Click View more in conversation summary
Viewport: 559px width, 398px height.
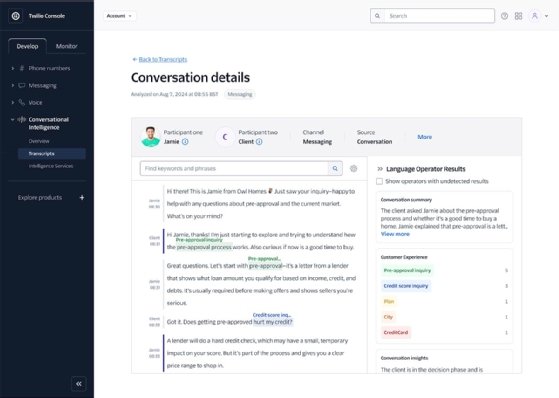[x=395, y=234]
